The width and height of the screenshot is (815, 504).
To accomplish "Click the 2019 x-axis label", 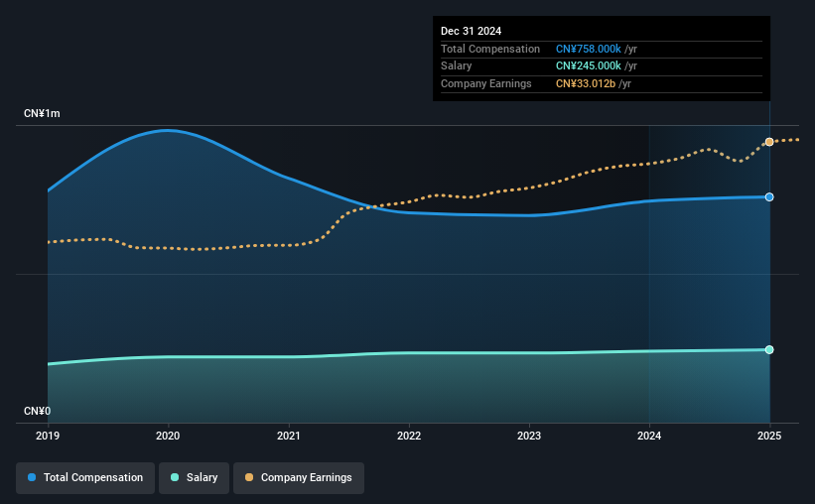I will [x=48, y=436].
